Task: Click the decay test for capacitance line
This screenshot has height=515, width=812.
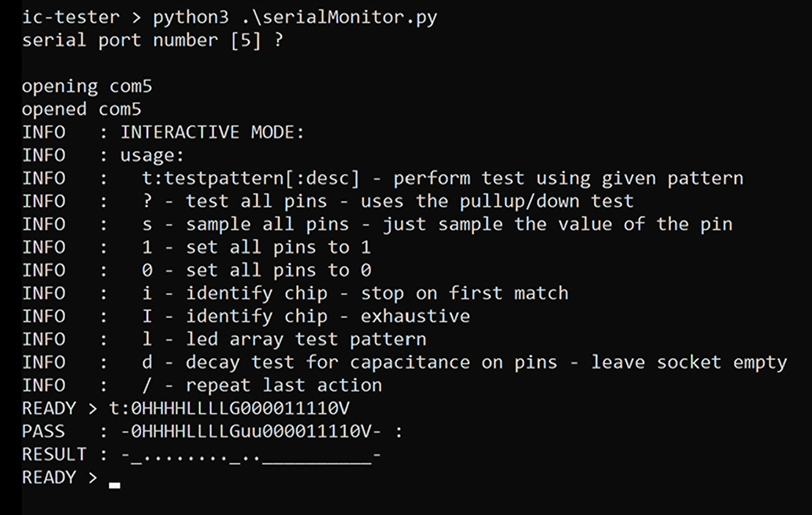Action: click(404, 363)
